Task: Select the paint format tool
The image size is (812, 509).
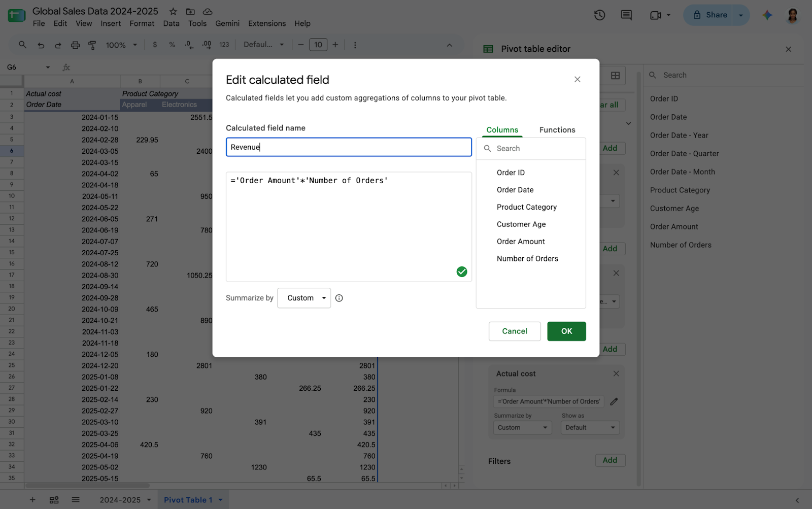Action: tap(92, 45)
